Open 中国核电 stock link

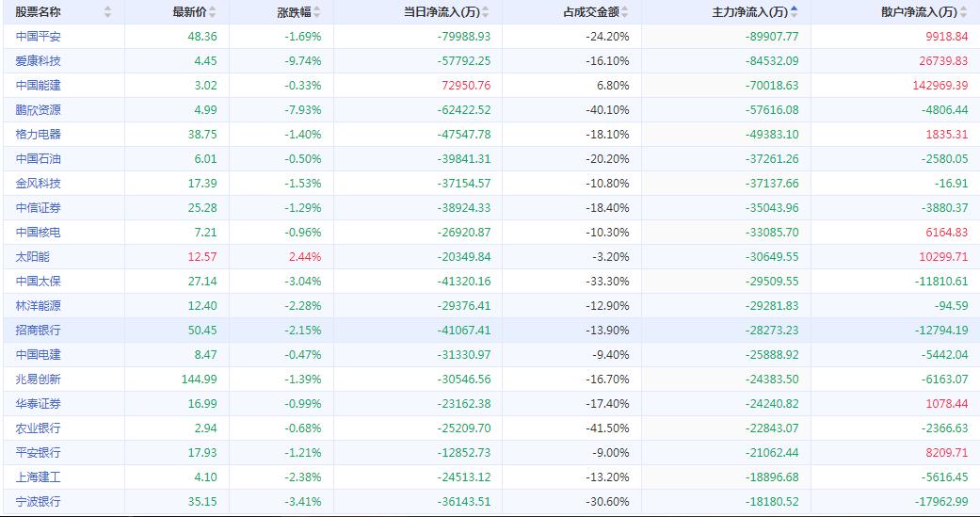coord(38,232)
